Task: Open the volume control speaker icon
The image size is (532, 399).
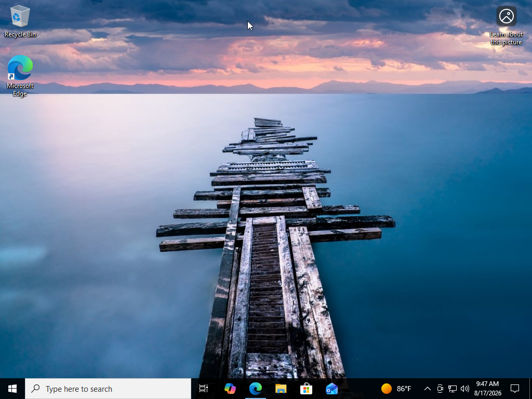Action: (465, 389)
